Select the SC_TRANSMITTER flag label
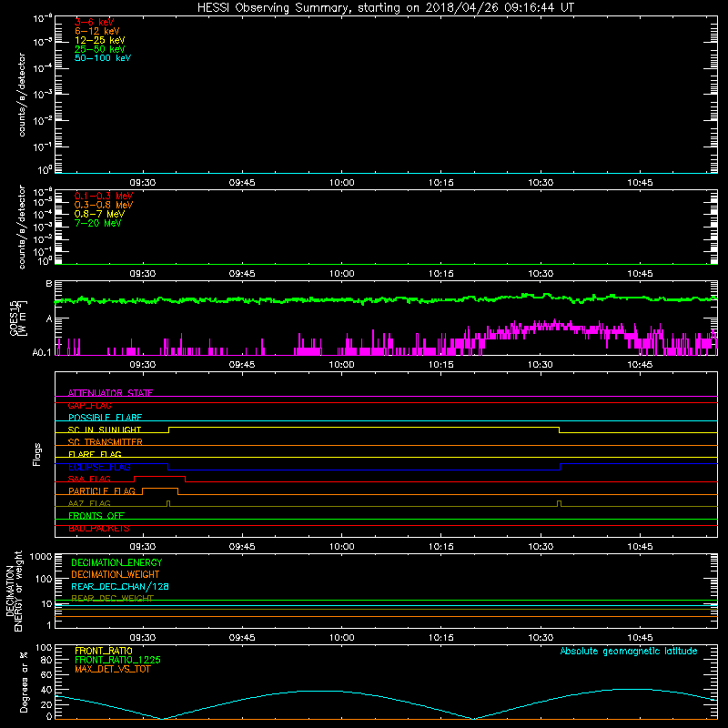Screen dimensions: 728x728 pos(106,442)
